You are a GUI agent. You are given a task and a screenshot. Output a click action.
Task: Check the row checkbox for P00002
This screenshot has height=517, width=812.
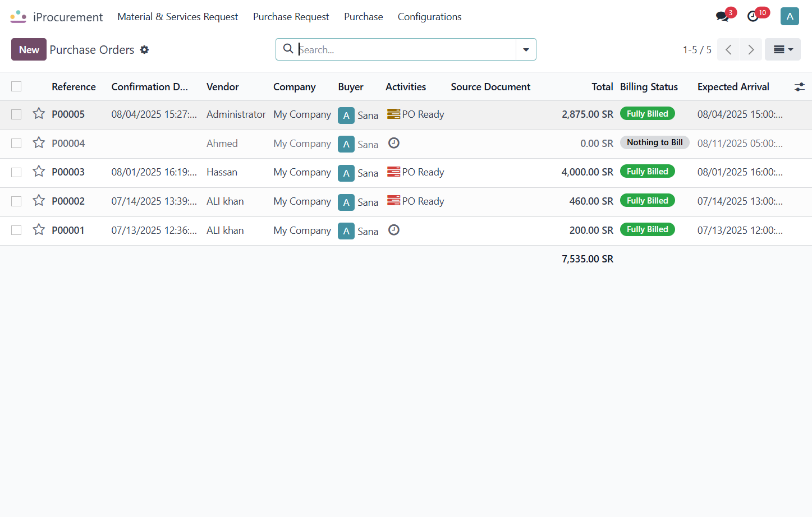tap(16, 201)
